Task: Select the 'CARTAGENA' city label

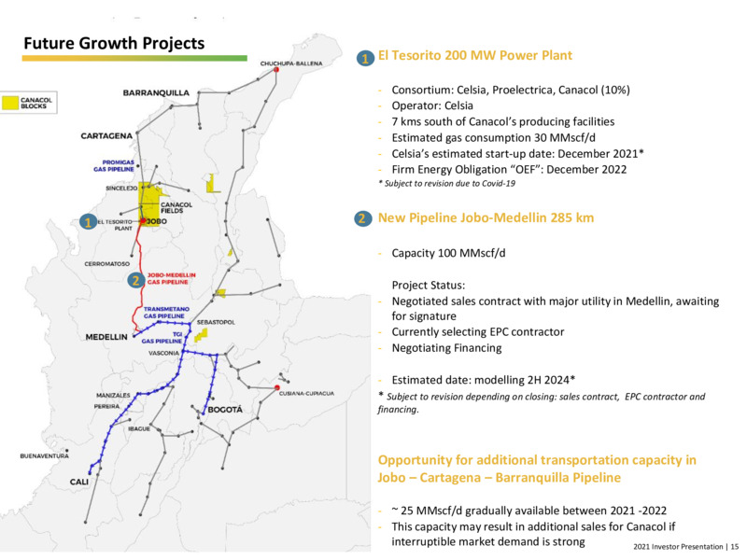Action: 106,136
